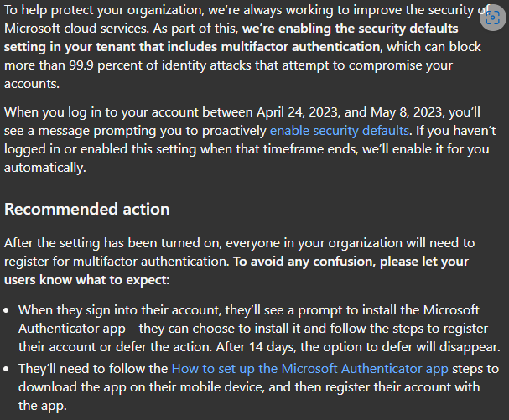Click the word 'automatically.' ending second paragraph
The image size is (509, 420).
click(x=44, y=169)
